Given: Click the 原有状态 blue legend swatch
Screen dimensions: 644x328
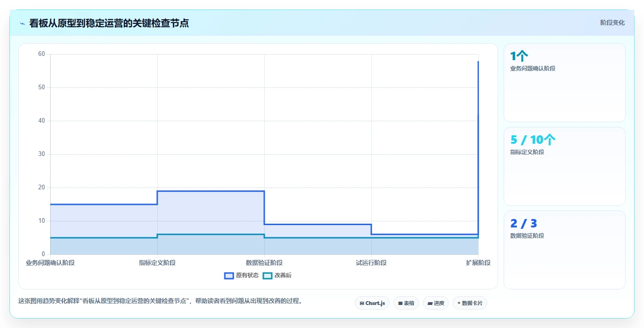Looking at the screenshot, I should click(229, 275).
